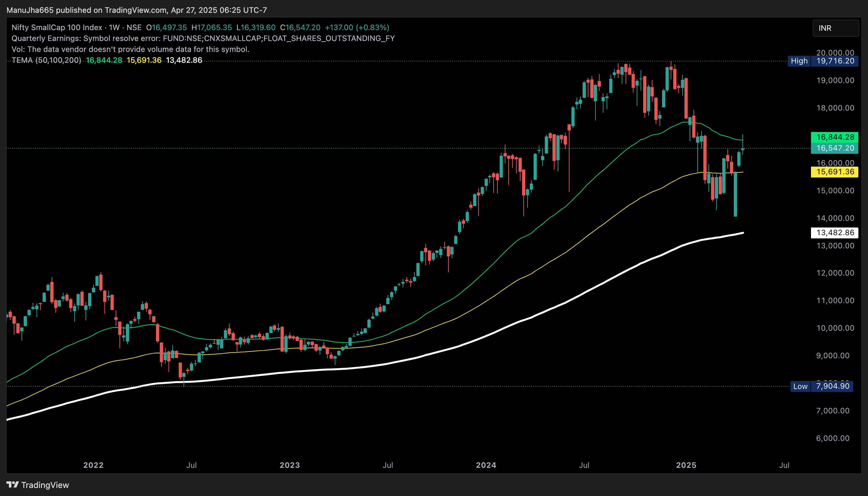Click the Nifty SmallCap 100 Index title

[x=57, y=27]
